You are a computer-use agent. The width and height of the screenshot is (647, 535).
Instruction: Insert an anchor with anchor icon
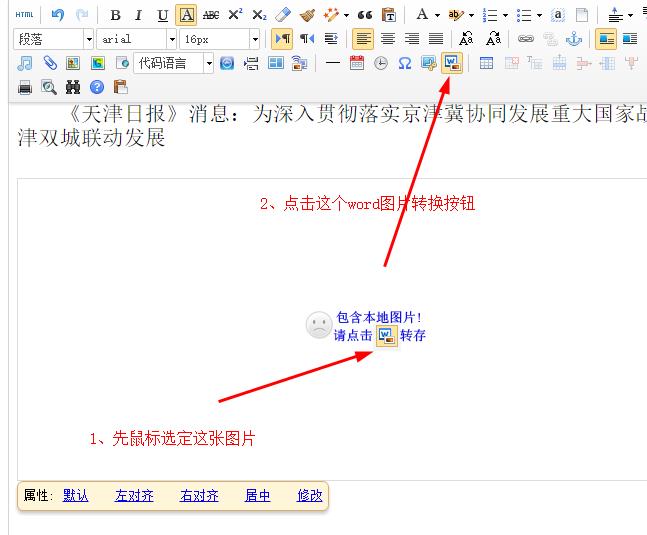pyautogui.click(x=573, y=39)
